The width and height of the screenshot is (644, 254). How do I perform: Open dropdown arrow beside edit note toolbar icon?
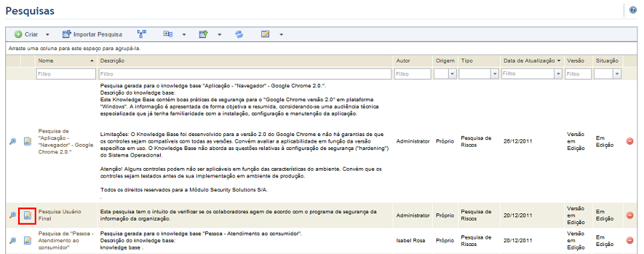(281, 35)
